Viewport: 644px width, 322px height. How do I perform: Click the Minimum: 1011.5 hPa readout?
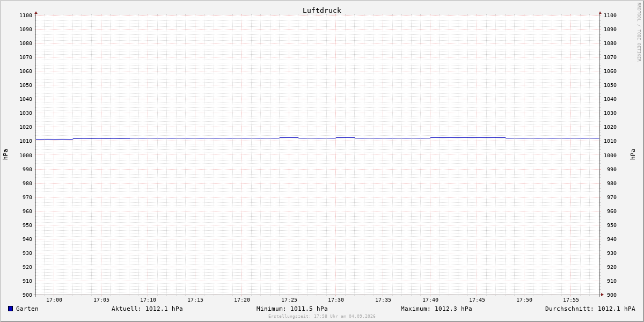[292, 309]
